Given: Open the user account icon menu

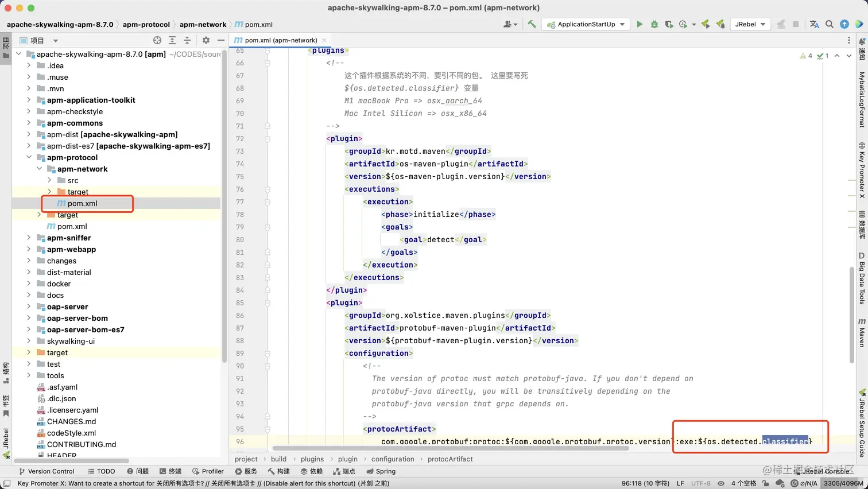Looking at the screenshot, I should pos(510,24).
